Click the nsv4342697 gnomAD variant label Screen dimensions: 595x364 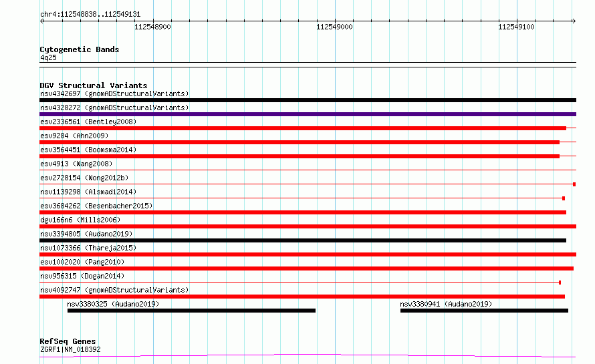(x=114, y=94)
